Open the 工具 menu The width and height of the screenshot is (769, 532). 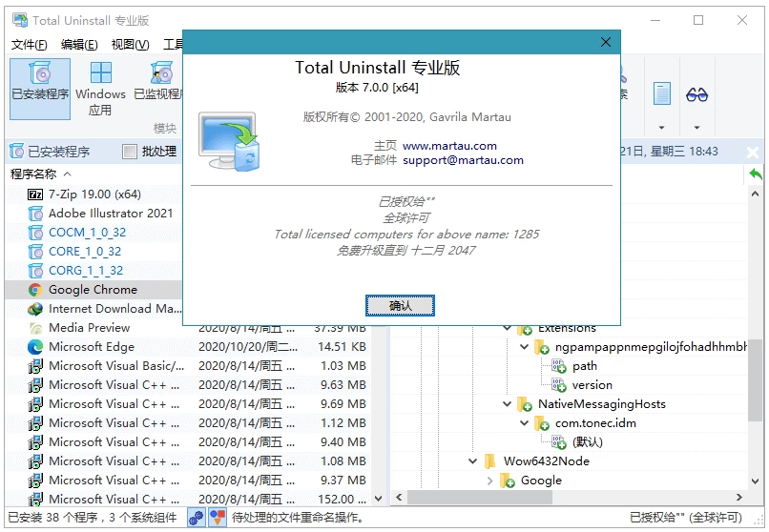(x=173, y=45)
